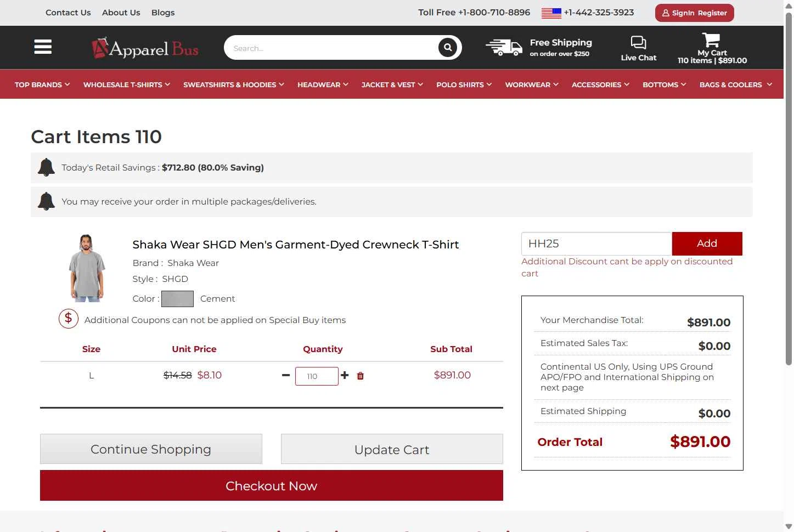Open Blogs link
Image resolution: width=794 pixels, height=532 pixels.
click(x=163, y=13)
